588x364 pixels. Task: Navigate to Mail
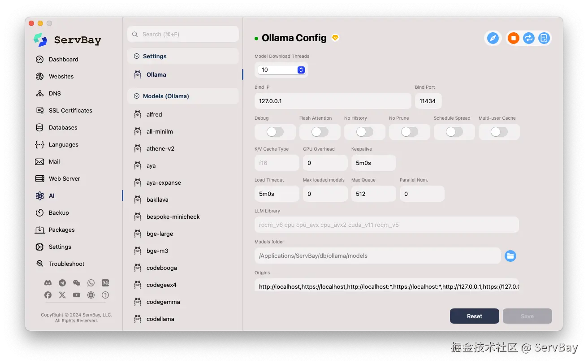click(54, 161)
